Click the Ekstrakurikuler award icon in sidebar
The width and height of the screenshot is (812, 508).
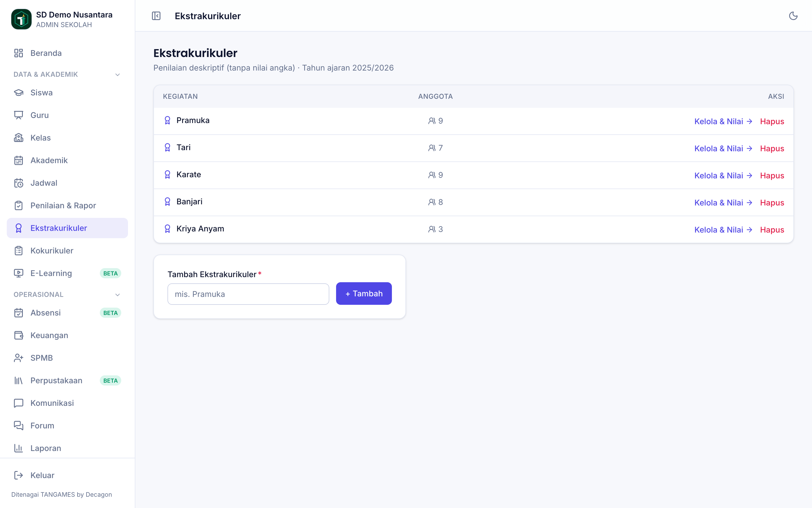(18, 228)
